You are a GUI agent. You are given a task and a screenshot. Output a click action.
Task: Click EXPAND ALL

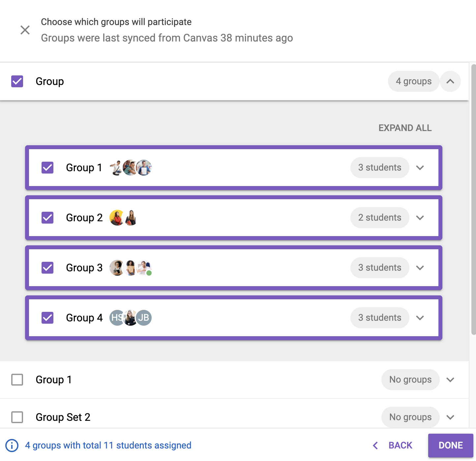pos(405,128)
